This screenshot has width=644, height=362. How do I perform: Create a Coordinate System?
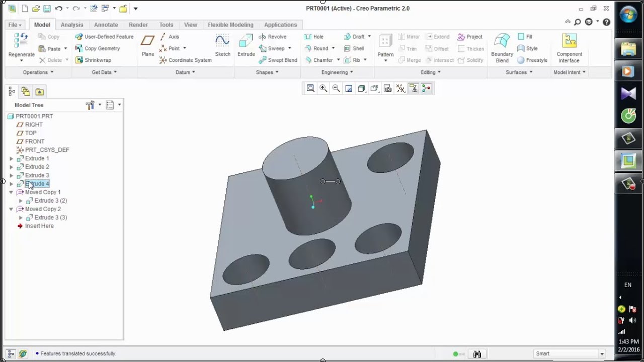pos(186,60)
